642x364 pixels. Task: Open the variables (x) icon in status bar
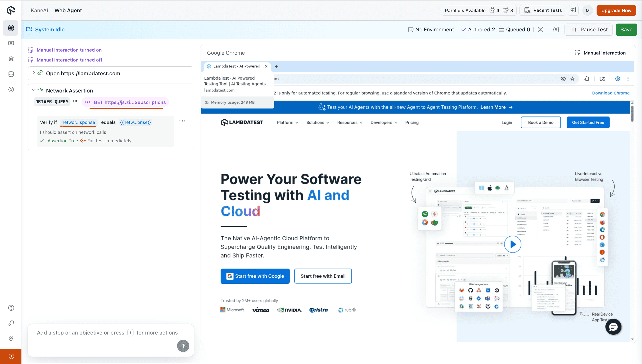[x=541, y=29]
